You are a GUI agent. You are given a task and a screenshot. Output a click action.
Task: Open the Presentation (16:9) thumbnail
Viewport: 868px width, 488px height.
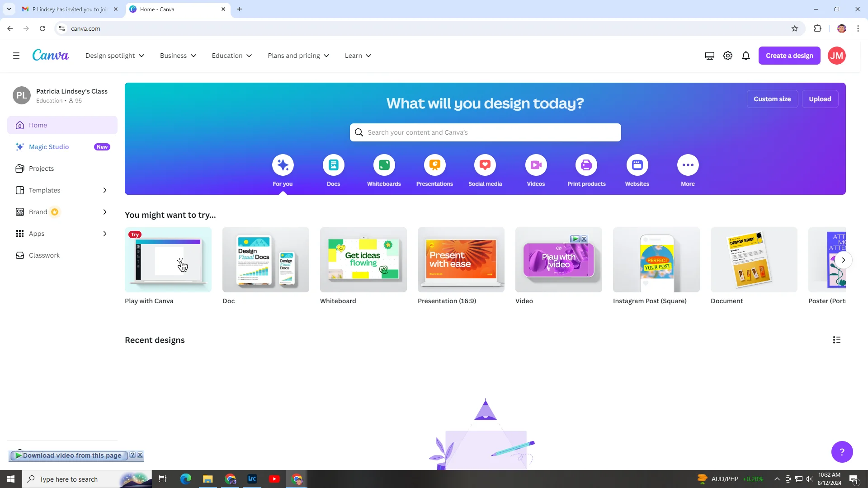461,260
